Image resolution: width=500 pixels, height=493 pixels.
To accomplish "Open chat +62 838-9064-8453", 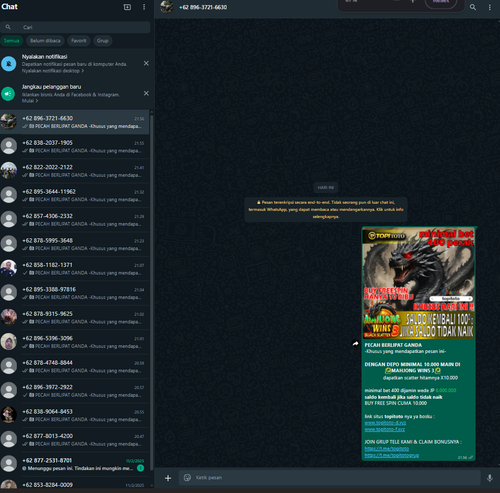I will click(x=75, y=415).
